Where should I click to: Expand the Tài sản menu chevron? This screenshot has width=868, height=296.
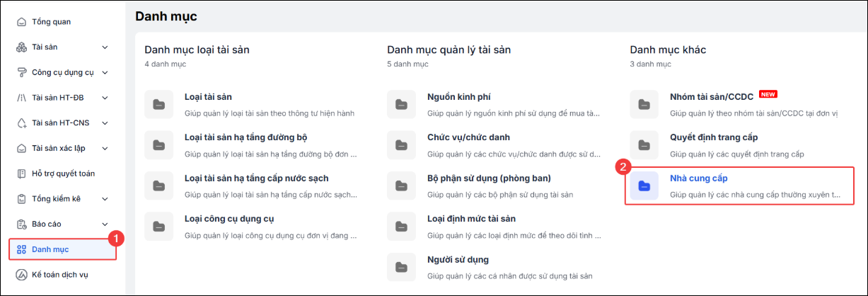point(105,47)
